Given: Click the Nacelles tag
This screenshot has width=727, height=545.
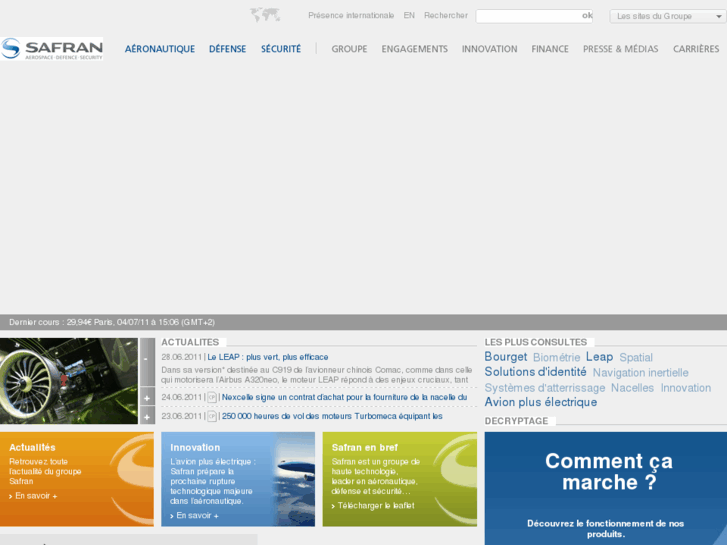Looking at the screenshot, I should click(632, 388).
